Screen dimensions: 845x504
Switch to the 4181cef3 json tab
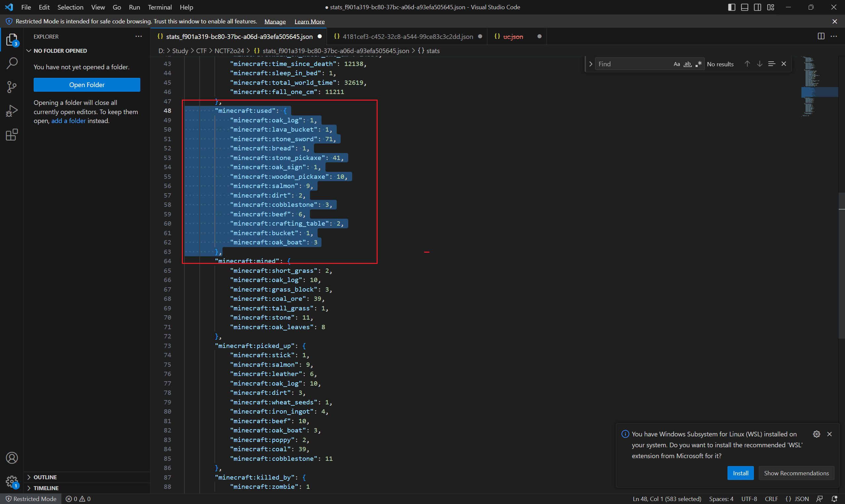pos(407,36)
